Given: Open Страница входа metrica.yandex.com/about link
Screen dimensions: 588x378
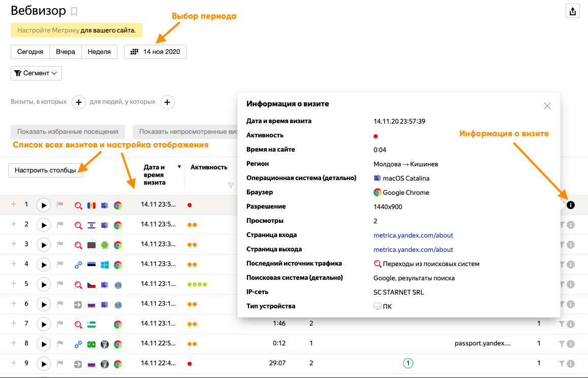Looking at the screenshot, I should click(x=413, y=236).
